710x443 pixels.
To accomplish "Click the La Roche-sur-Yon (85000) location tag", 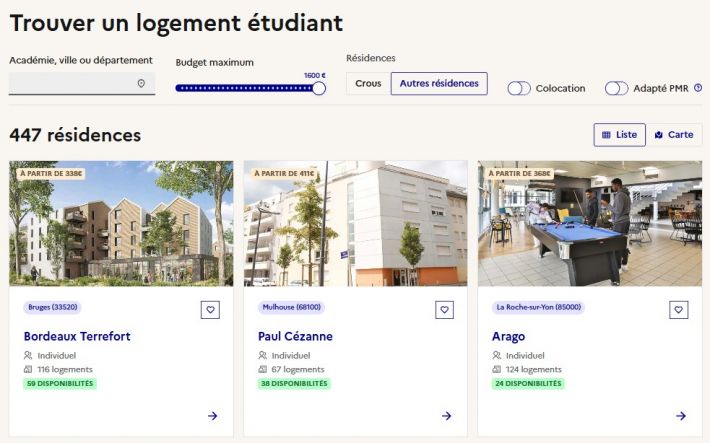I will coord(538,307).
